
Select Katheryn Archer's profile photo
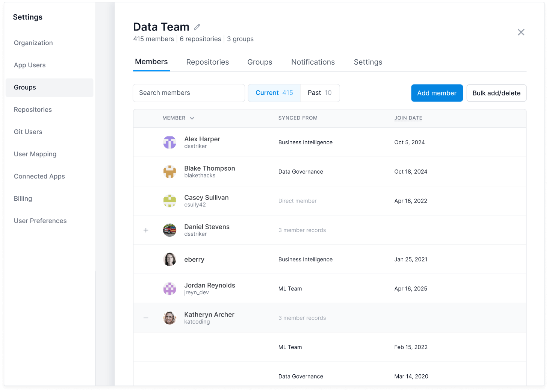(169, 318)
